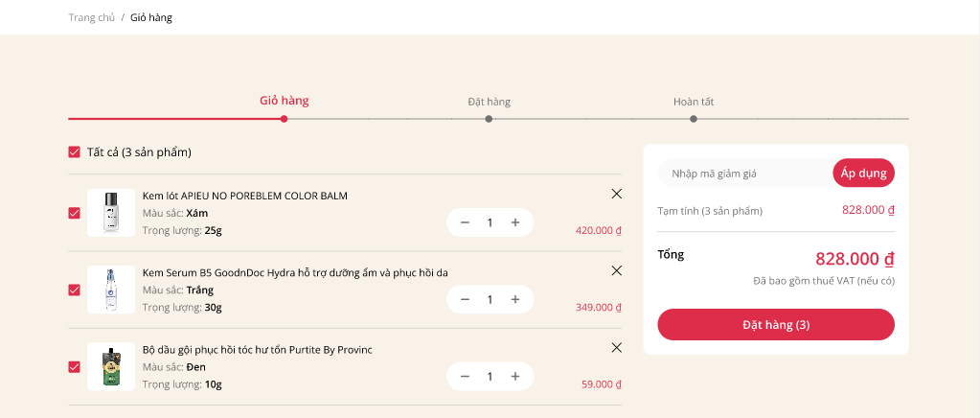Viewport: 980px width, 418px height.
Task: Open the APIEU color balm thumbnail
Action: (111, 213)
